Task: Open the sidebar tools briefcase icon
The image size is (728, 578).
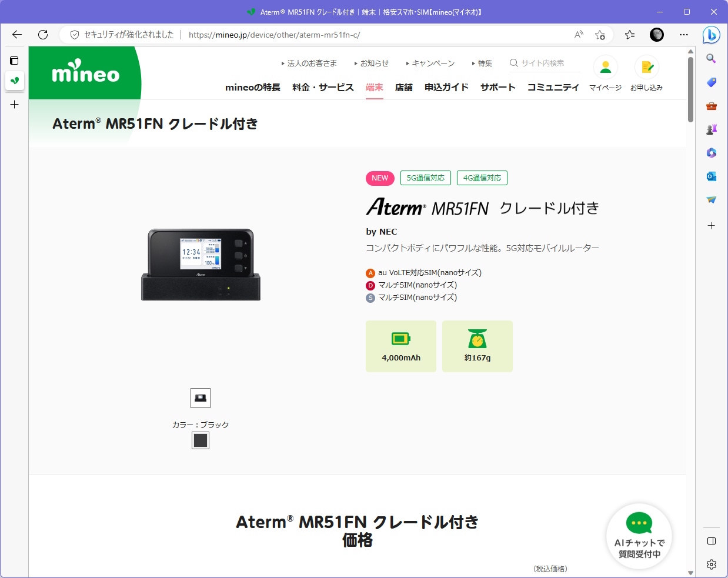Action: pos(712,106)
